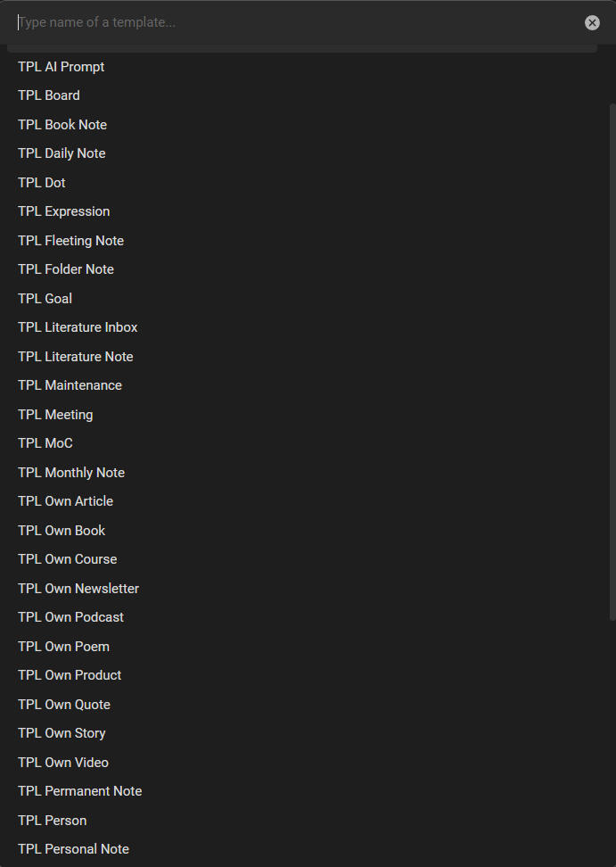Select TPL Fleeting Note entry
The width and height of the screenshot is (616, 867).
[x=70, y=241]
